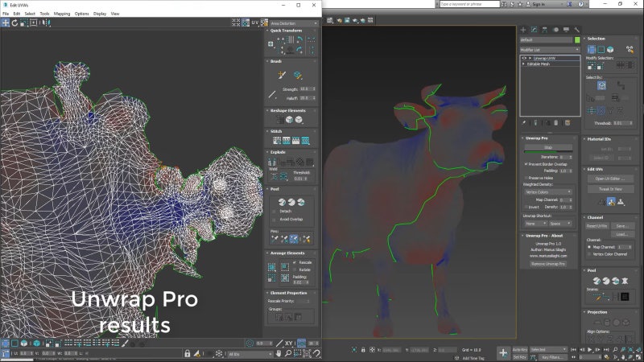The width and height of the screenshot is (644, 362).
Task: Open the Modify panel tab icon
Action: [x=534, y=30]
